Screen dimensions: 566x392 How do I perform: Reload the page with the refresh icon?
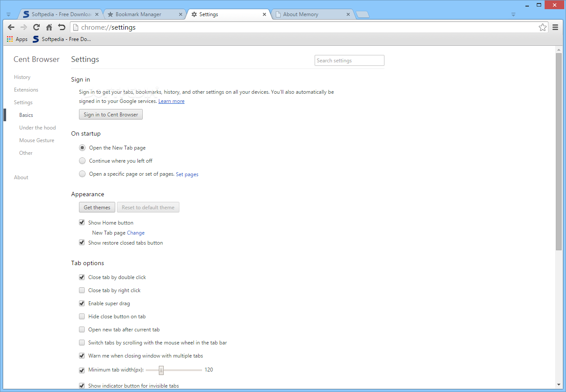pyautogui.click(x=37, y=27)
